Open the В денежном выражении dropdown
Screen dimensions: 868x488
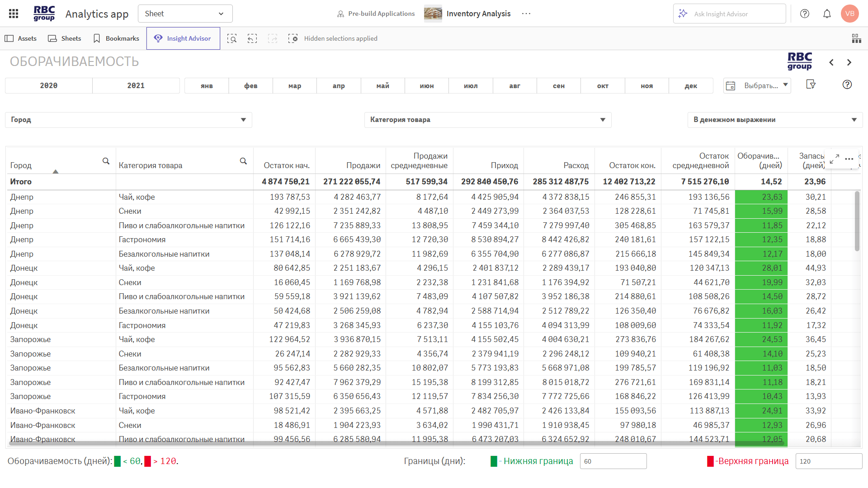(775, 120)
